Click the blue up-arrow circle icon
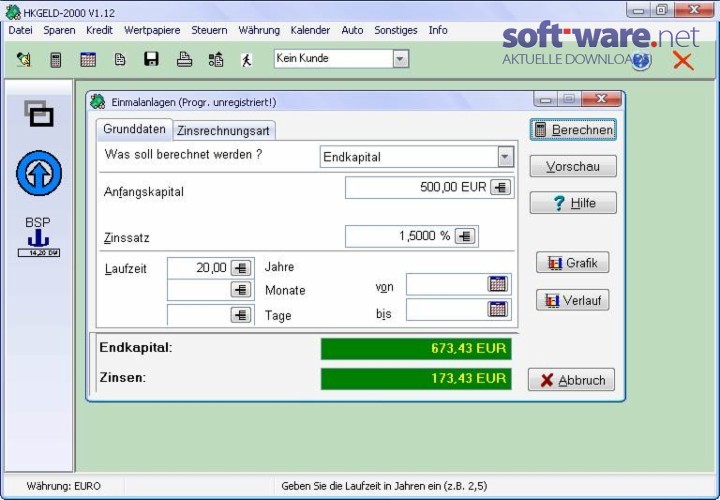Viewport: 720px width, 500px height. pyautogui.click(x=39, y=173)
